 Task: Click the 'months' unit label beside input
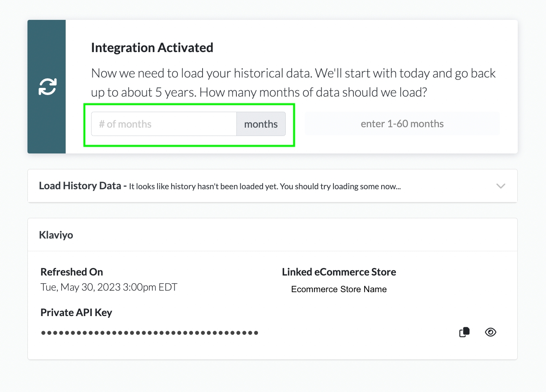[261, 124]
